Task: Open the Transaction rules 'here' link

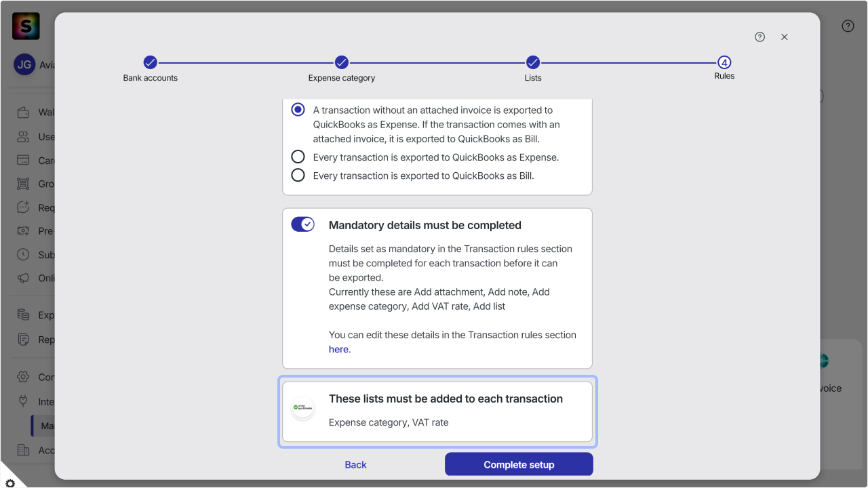Action: 338,350
